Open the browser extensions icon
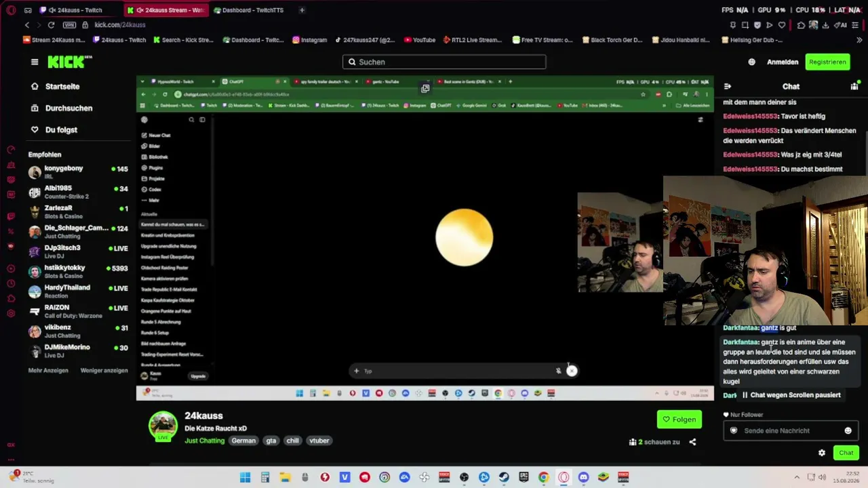868x488 pixels. [x=801, y=25]
